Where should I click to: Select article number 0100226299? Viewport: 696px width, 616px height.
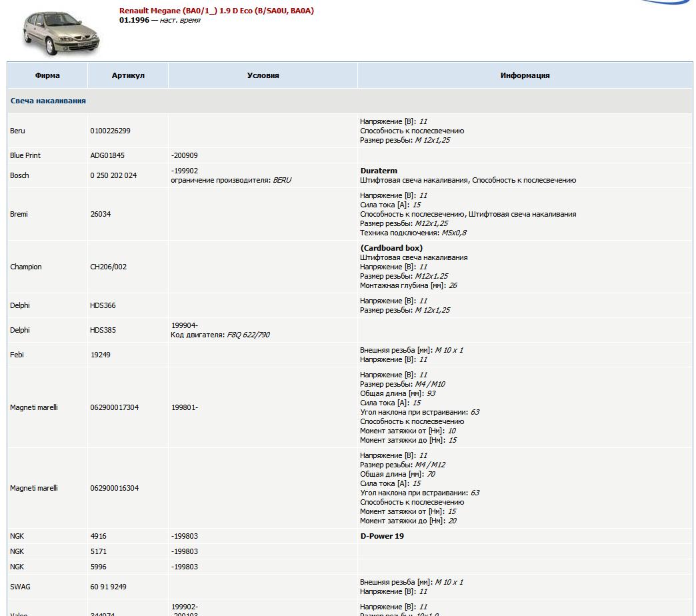111,131
